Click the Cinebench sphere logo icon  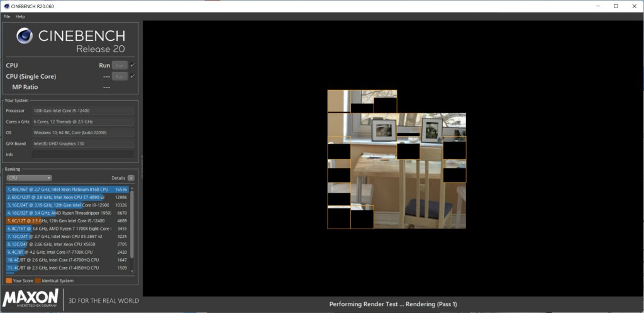(25, 36)
